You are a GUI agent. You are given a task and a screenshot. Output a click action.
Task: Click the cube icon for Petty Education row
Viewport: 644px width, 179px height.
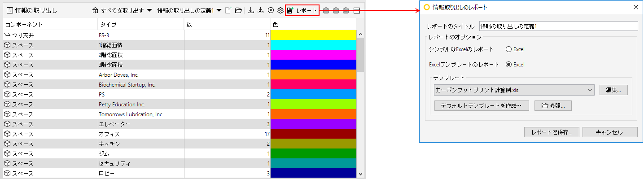(7, 104)
